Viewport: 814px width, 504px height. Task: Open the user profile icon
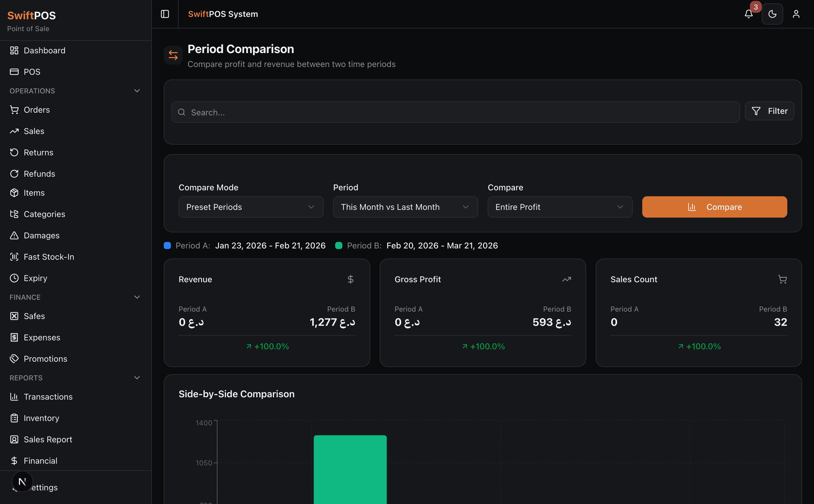[x=796, y=14]
